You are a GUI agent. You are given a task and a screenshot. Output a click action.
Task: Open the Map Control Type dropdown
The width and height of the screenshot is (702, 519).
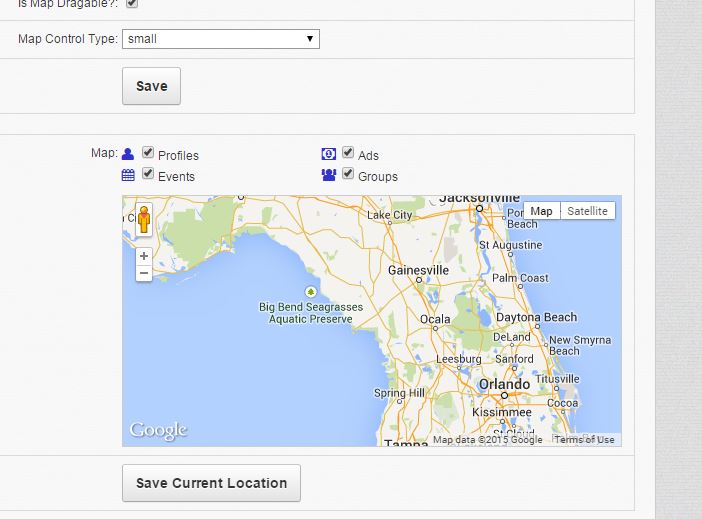[220, 39]
